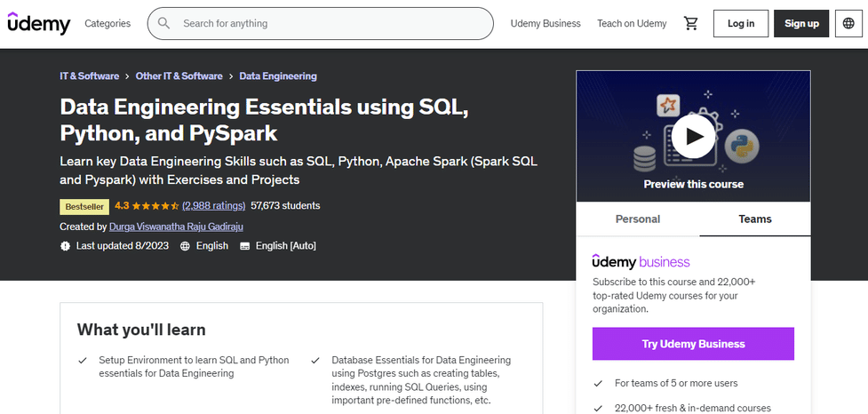
Task: Play the course preview video
Action: pos(693,135)
